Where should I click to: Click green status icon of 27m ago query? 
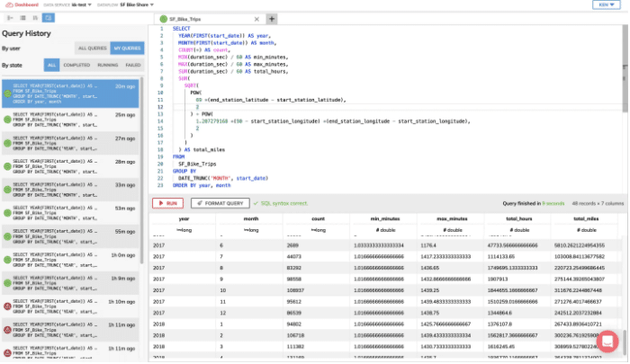(7, 143)
